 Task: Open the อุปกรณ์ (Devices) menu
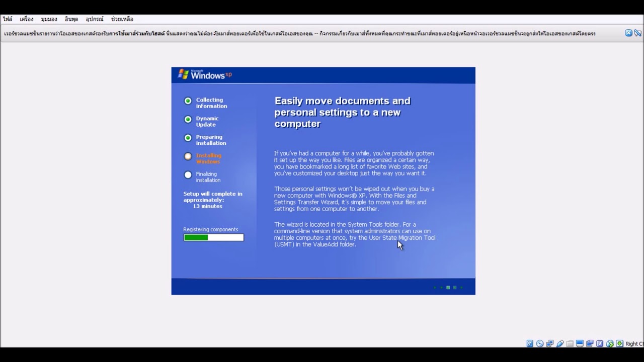pos(95,19)
